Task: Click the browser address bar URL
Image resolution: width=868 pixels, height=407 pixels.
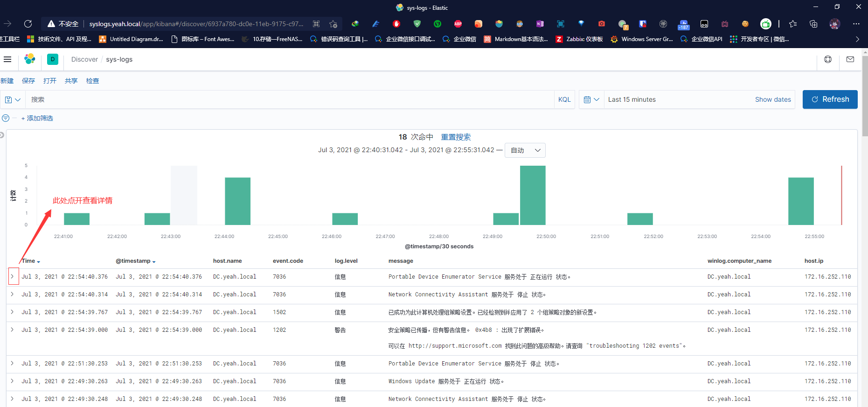Action: 196,24
